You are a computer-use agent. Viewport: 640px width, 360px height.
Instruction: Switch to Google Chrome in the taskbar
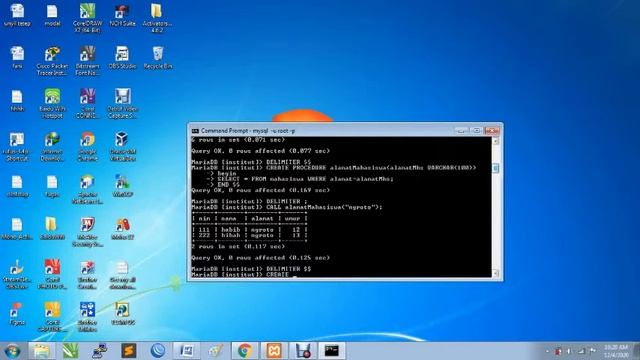pyautogui.click(x=245, y=351)
